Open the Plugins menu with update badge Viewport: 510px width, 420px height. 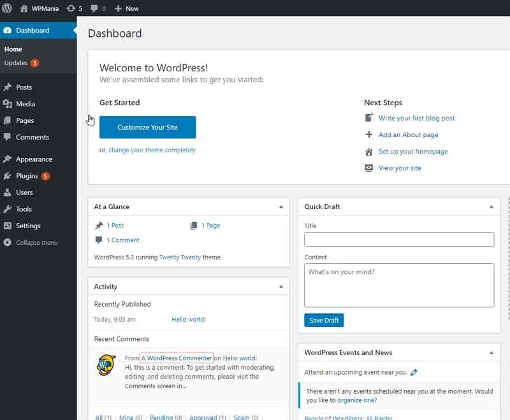click(31, 176)
